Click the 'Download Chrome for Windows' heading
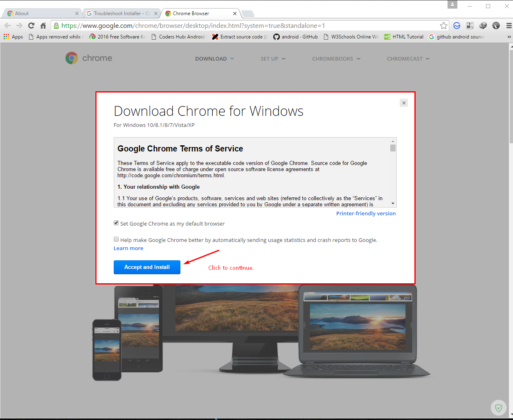Image resolution: width=513 pixels, height=420 pixels. (x=209, y=111)
